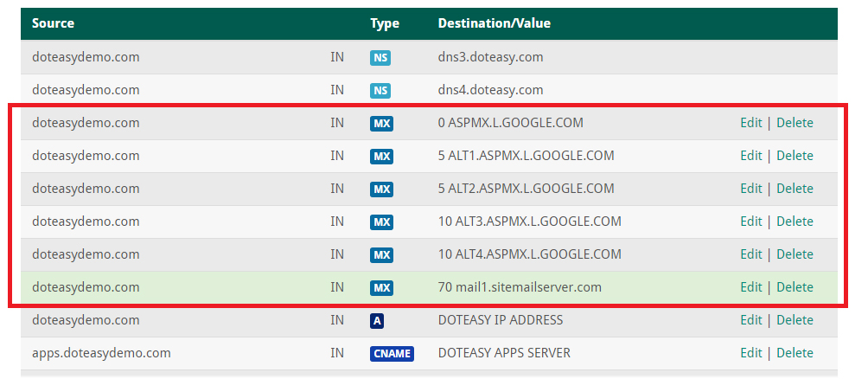Select the 5 ALT2.ASPMX.L.GOOGLE.COM value
Screen dimensions: 868x379
[526, 189]
